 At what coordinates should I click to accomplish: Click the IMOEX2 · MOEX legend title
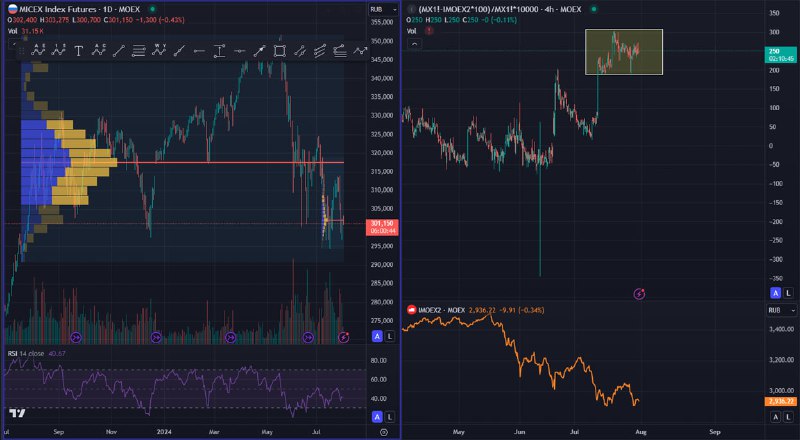(x=441, y=310)
